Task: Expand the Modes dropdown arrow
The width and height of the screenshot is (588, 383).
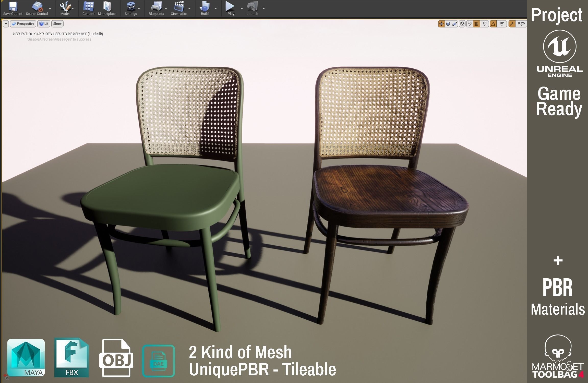Action: (x=73, y=8)
